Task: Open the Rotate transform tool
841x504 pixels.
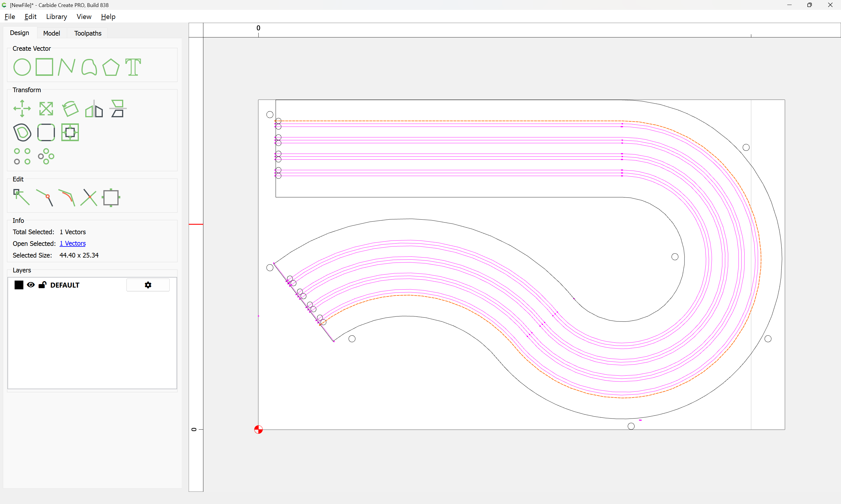Action: coord(70,109)
